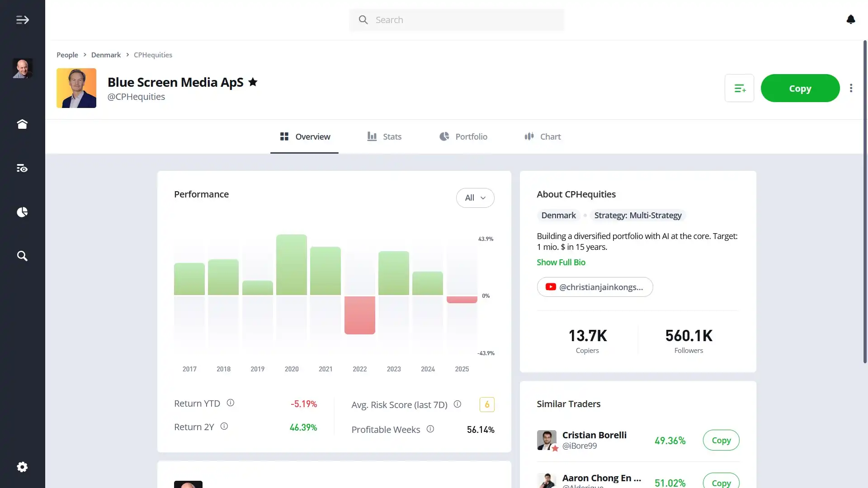Open Cristian Borelli's profile
The image size is (868, 488).
(594, 435)
